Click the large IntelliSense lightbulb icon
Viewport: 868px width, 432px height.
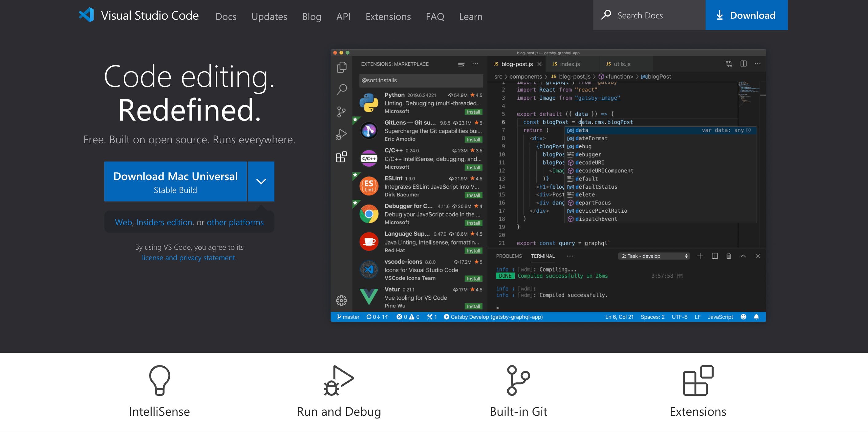coord(159,380)
